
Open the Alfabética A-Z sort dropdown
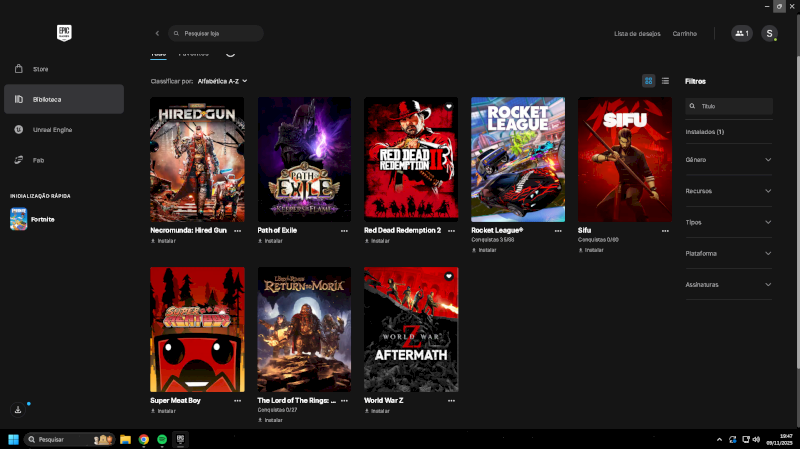coord(222,80)
